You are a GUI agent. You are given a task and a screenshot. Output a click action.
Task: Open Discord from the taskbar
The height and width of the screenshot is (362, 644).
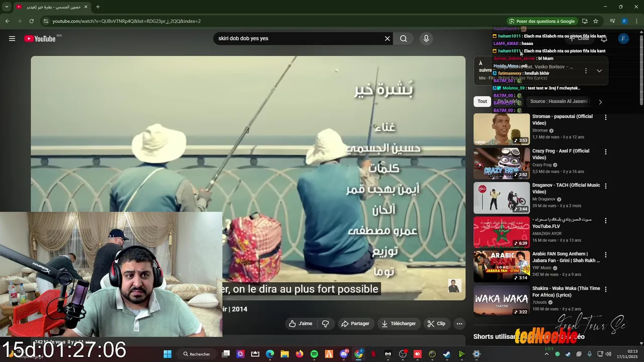(x=344, y=354)
